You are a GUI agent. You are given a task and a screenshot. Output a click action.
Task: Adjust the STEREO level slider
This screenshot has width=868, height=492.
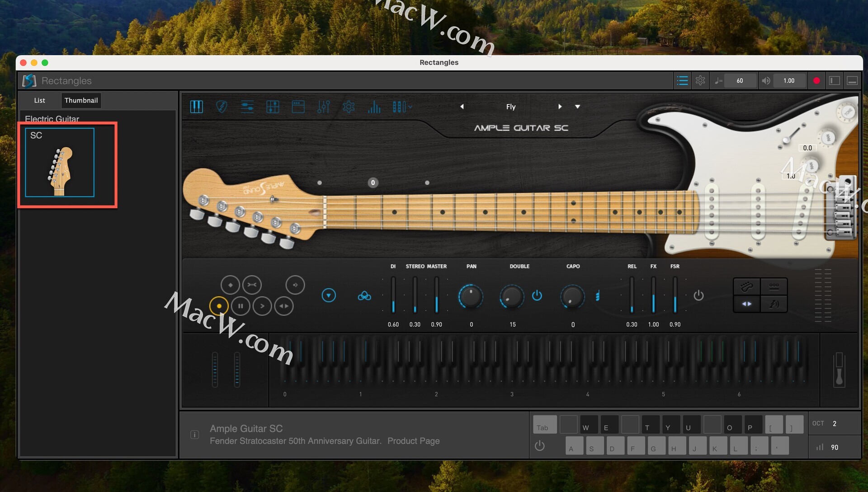click(x=415, y=295)
